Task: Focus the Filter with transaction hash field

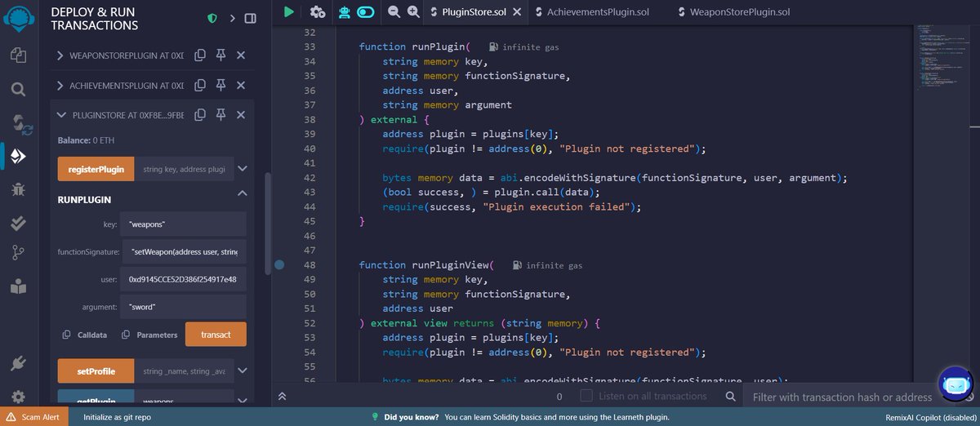Action: pos(842,397)
